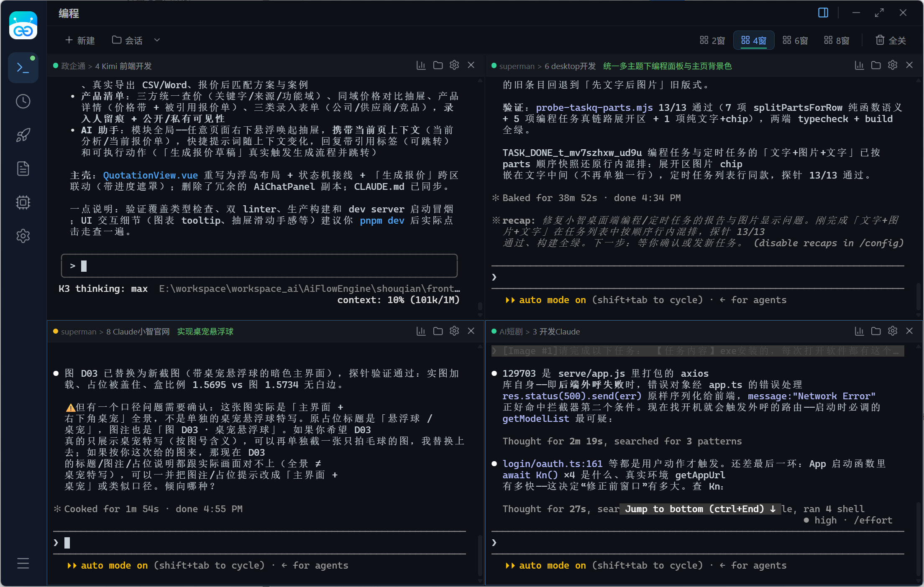Click the 新建 button
Screen dimensions: 924x587
tap(80, 41)
